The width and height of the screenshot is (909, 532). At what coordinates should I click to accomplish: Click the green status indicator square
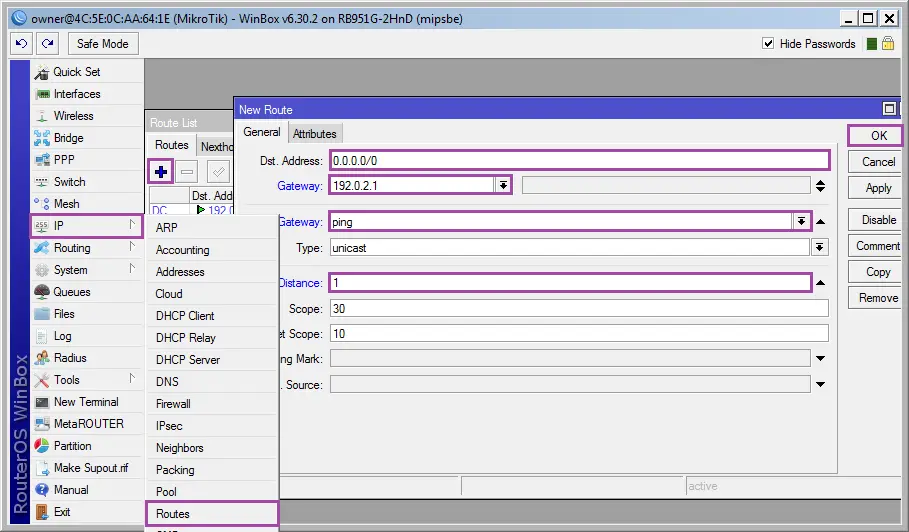pyautogui.click(x=871, y=44)
